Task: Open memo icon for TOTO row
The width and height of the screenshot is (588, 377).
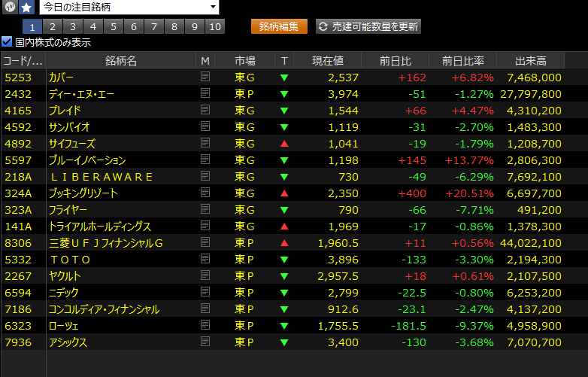Action: click(x=205, y=259)
